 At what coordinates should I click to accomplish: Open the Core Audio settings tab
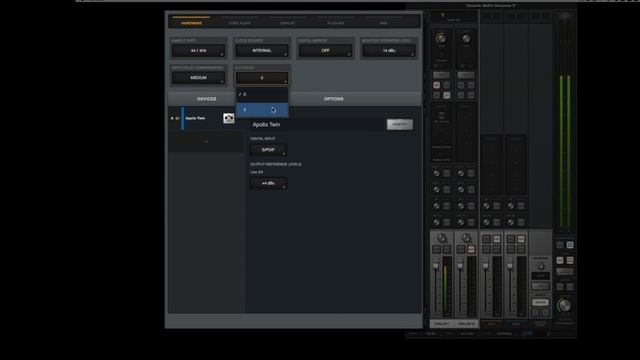(240, 23)
